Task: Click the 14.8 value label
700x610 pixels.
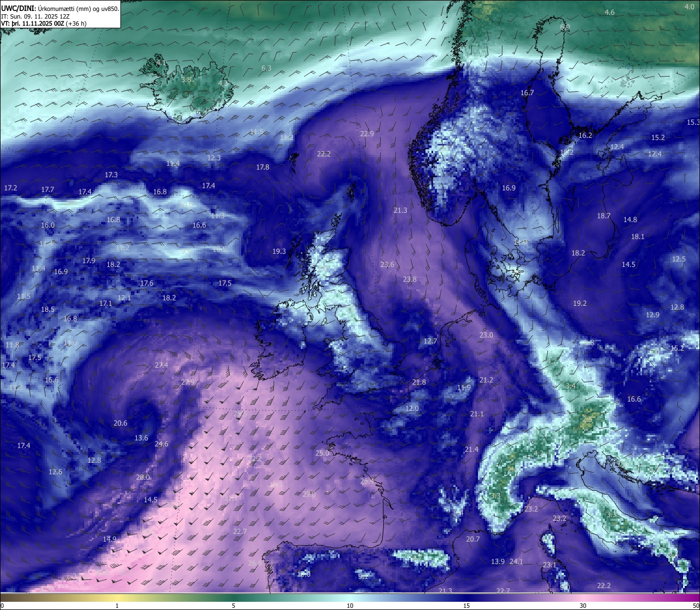Action: click(x=630, y=220)
